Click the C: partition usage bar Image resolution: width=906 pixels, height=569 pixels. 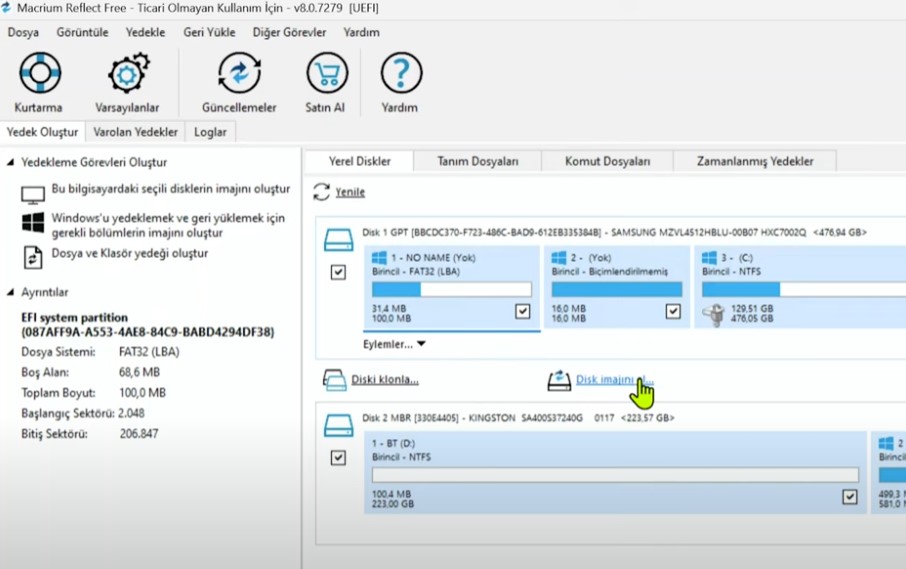pos(804,289)
